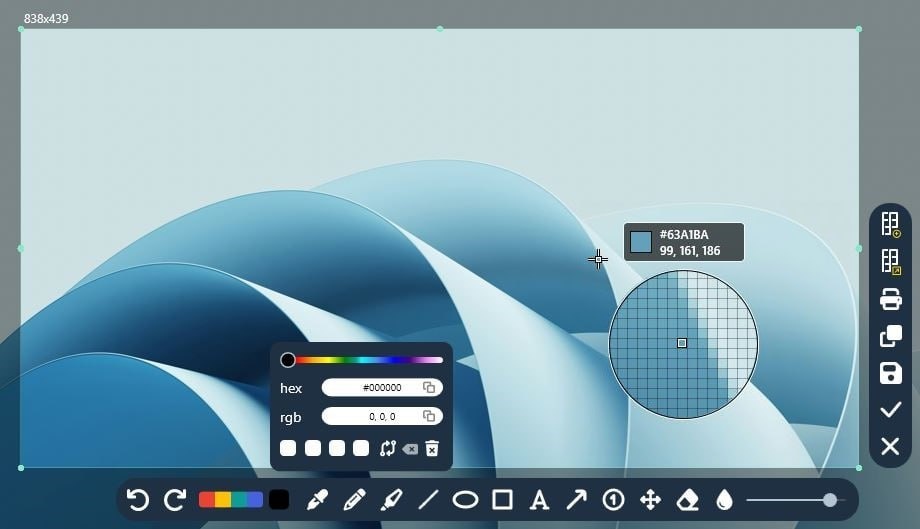Viewport: 920px width, 529px height.
Task: Save the screenshot to disk
Action: click(x=891, y=373)
